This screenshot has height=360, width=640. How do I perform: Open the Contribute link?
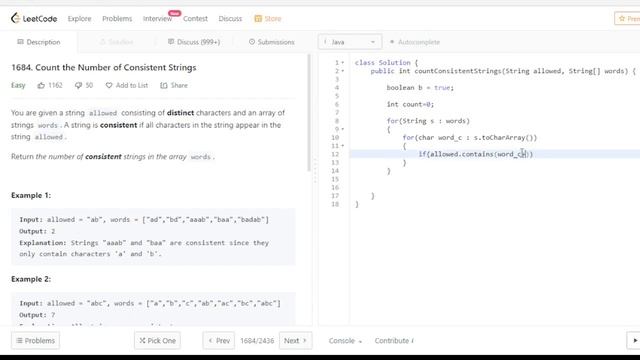pos(394,340)
